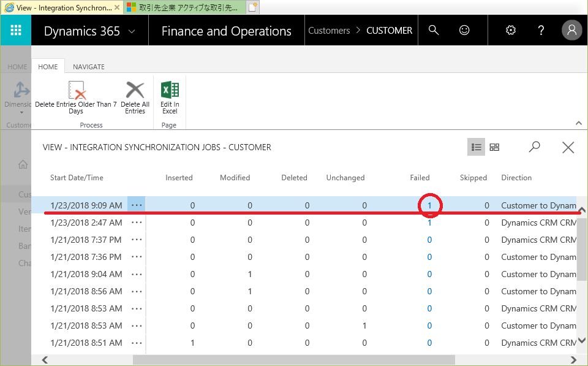Click the Customers breadcrumb link
588x366 pixels.
point(329,31)
